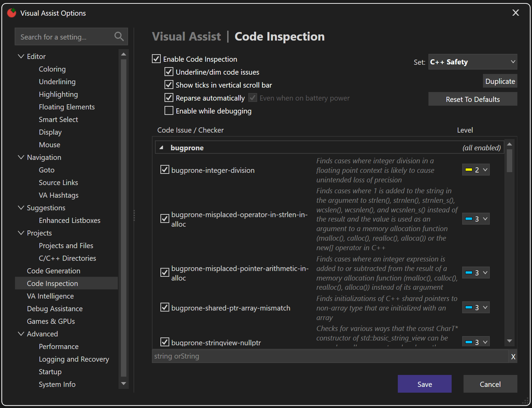Collapse the Suggestions tree section
The height and width of the screenshot is (408, 532).
(21, 208)
